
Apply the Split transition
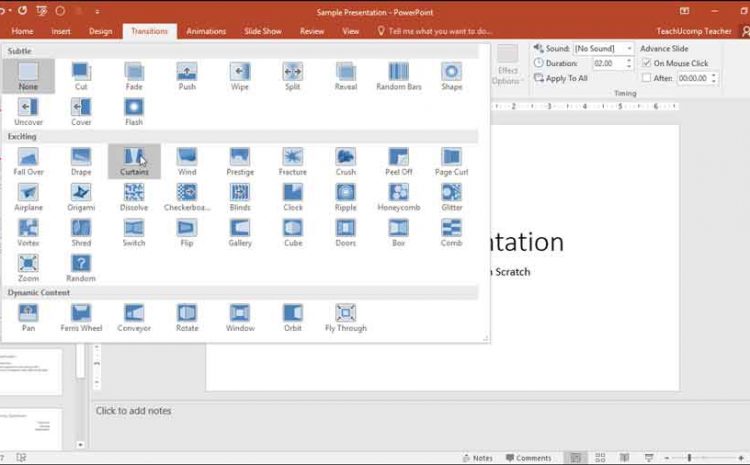coord(293,76)
